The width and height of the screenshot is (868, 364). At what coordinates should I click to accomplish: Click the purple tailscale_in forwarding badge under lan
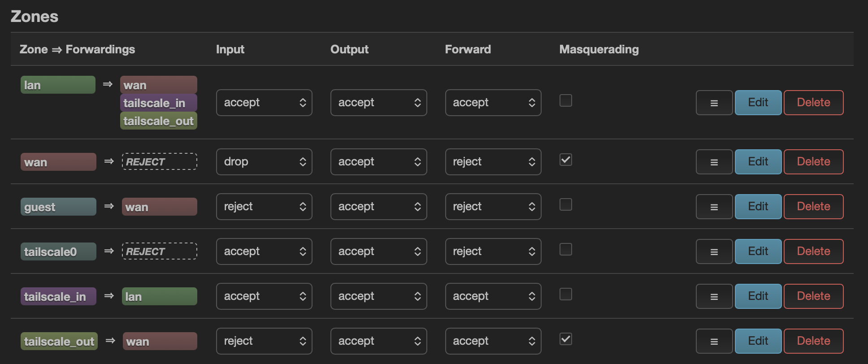(158, 103)
